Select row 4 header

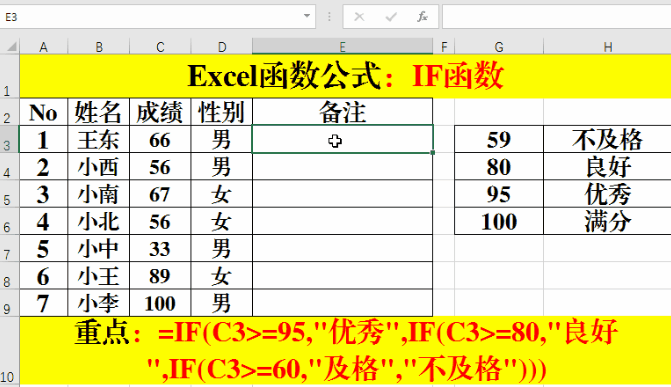coord(9,167)
